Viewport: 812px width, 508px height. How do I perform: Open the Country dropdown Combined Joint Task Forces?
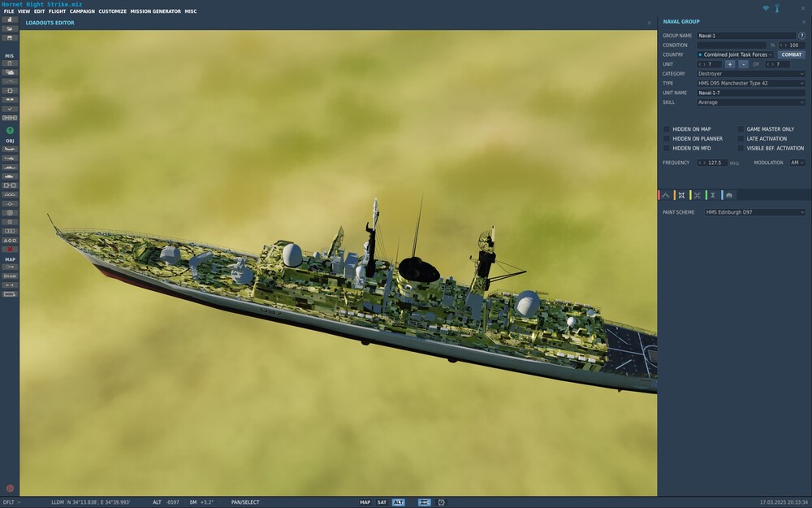click(736, 54)
